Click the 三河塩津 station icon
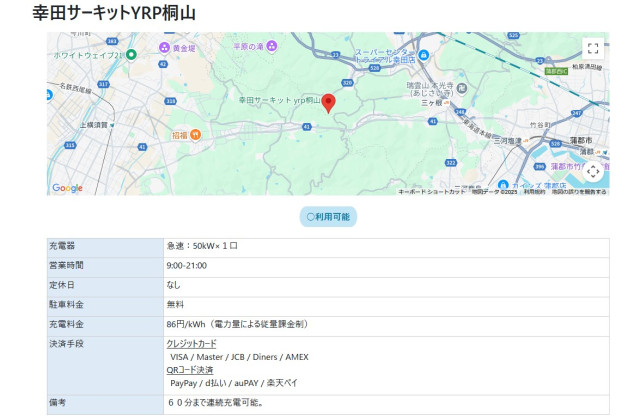Screen dimensions: 640x416 point(526,140)
